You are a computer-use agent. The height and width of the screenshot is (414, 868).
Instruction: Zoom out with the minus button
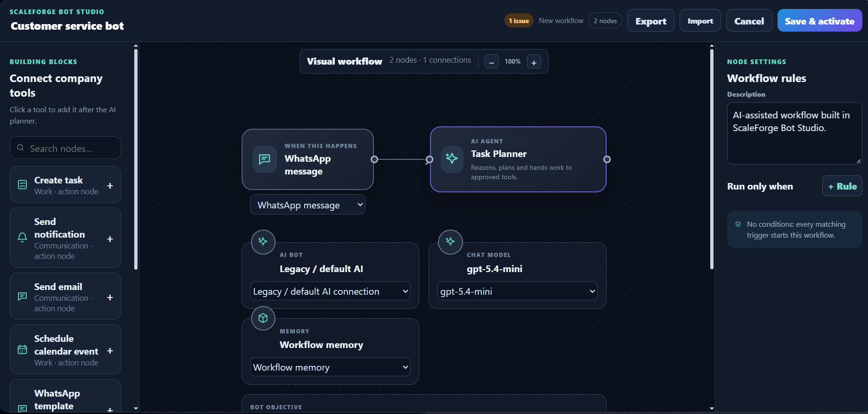pos(492,62)
